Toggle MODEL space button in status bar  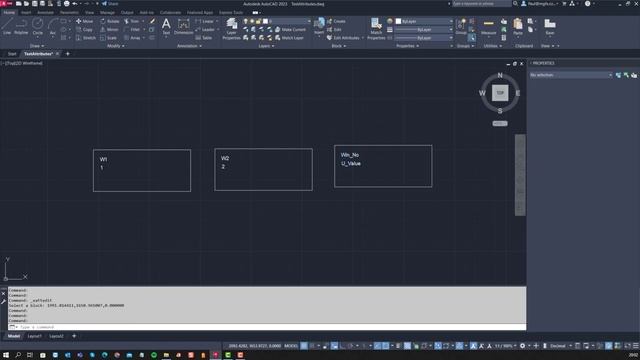291,346
